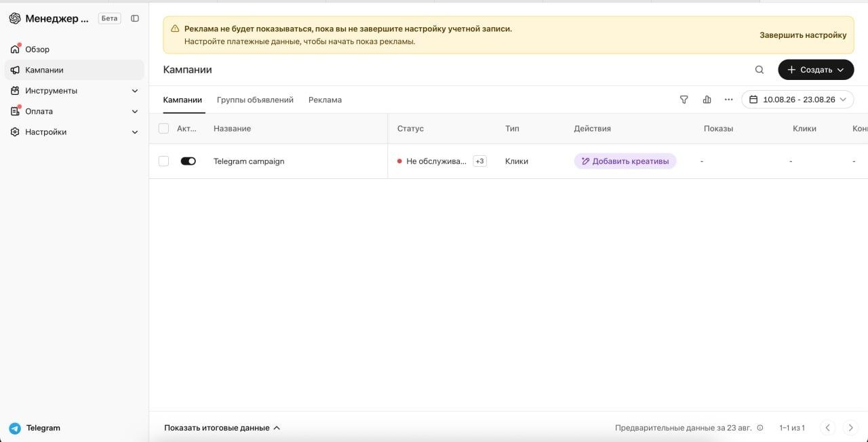Show the +3 additional statuses badge
The image size is (868, 442).
(x=479, y=161)
